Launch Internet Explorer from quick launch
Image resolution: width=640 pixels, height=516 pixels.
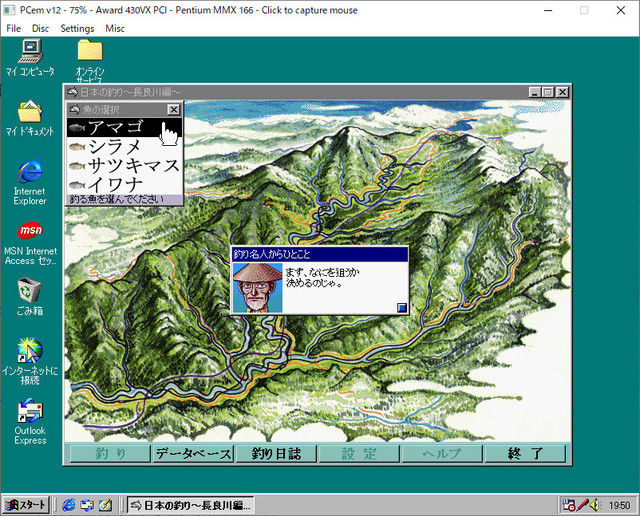[x=69, y=505]
